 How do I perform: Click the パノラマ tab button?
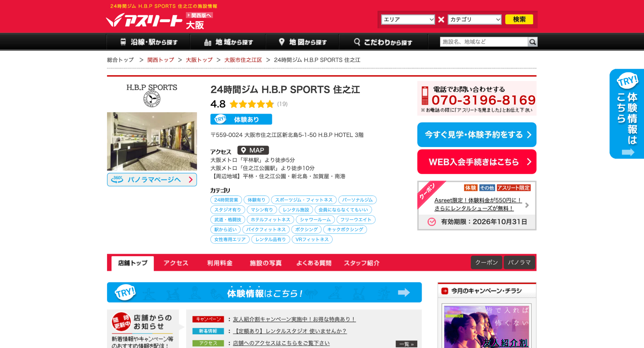point(519,263)
